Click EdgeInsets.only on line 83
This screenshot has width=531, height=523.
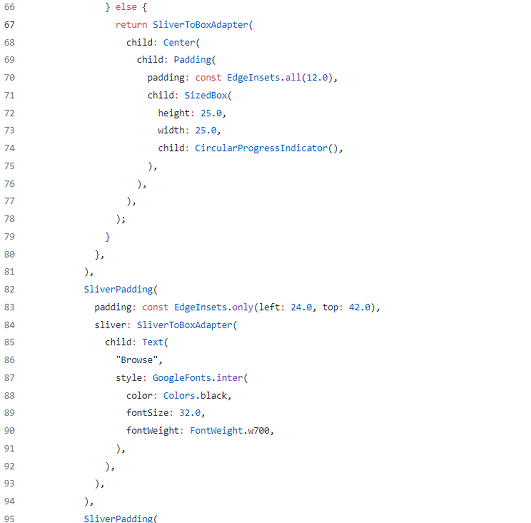click(214, 307)
